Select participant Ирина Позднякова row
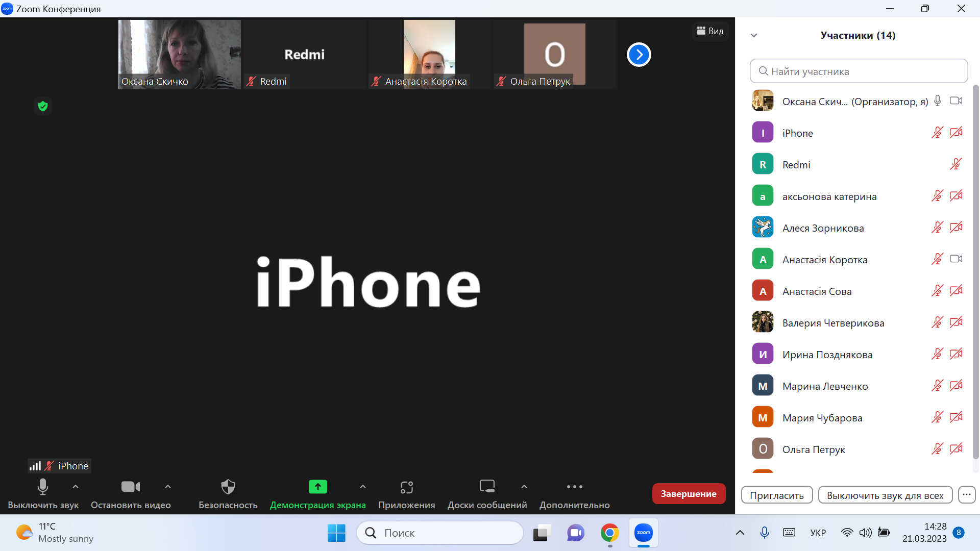 859,354
